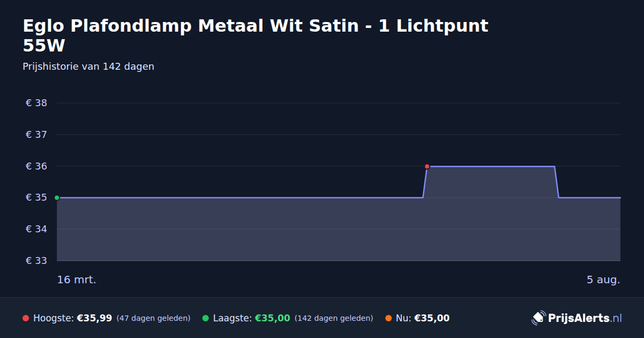Click the orange Nu legend dot
The image size is (644, 338).
pos(389,318)
